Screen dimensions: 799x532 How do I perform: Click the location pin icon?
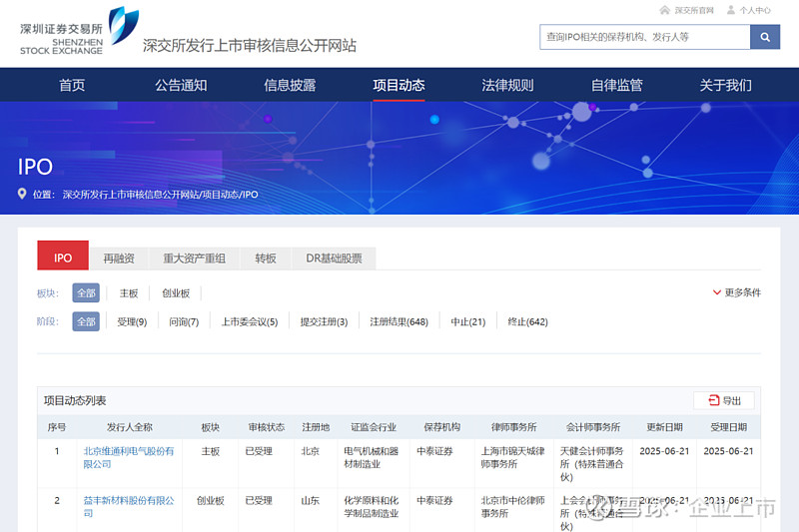coord(22,194)
